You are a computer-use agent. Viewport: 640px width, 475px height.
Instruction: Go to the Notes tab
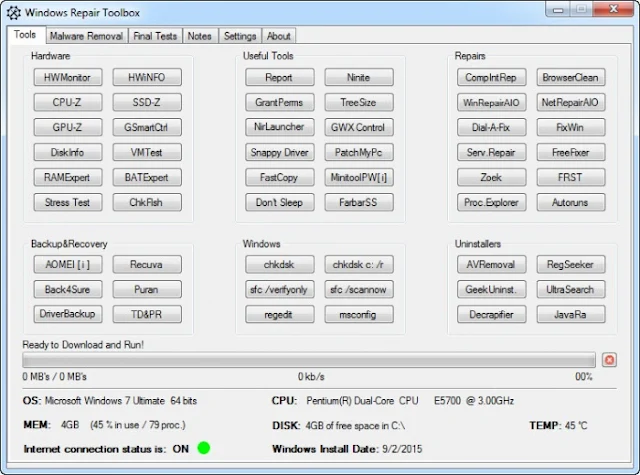(x=200, y=36)
